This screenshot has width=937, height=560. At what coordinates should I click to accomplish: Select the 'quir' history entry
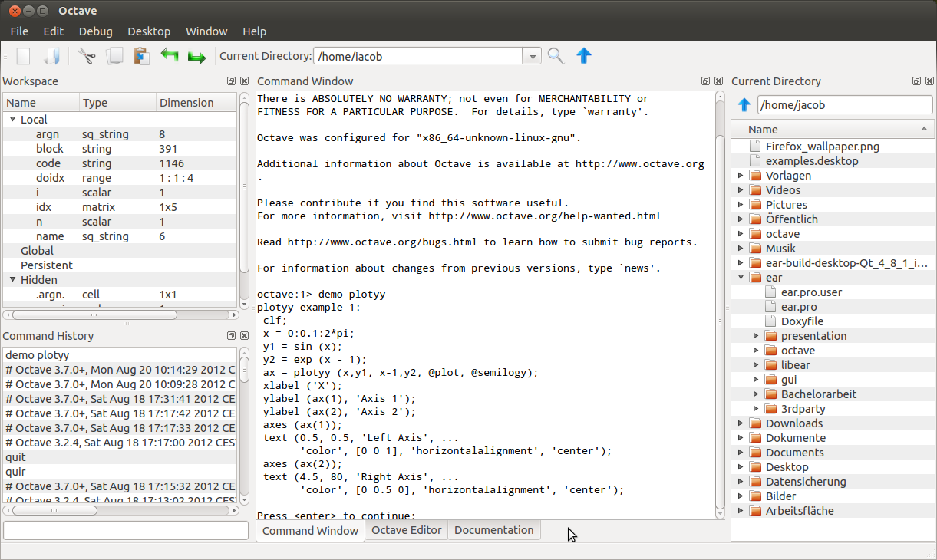(x=120, y=472)
